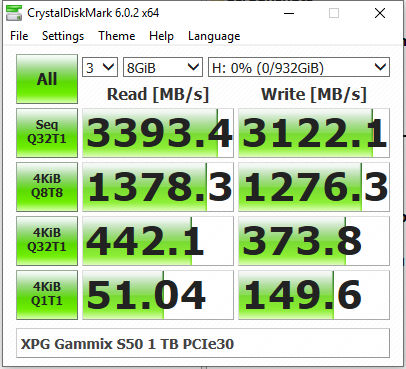This screenshot has height=369, width=406.
Task: Close the CrystalDiskMark window
Action: pyautogui.click(x=380, y=13)
